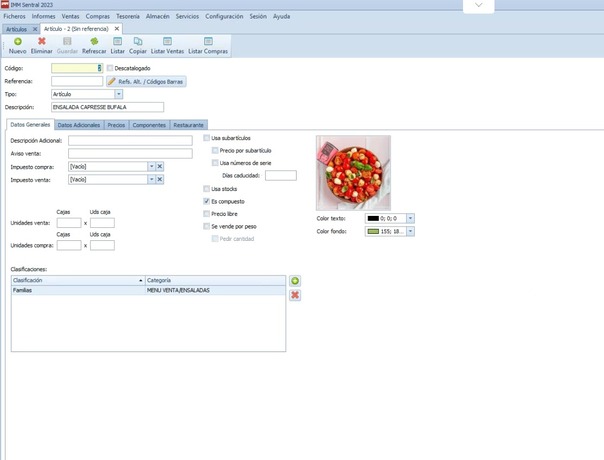Click the Refrescar toolbar icon

(94, 42)
